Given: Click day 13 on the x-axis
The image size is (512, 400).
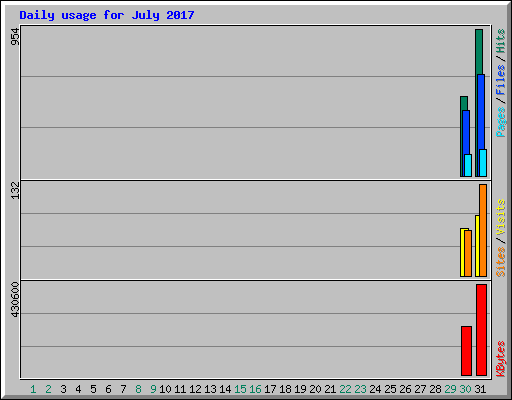Looking at the screenshot, I should point(210,389).
